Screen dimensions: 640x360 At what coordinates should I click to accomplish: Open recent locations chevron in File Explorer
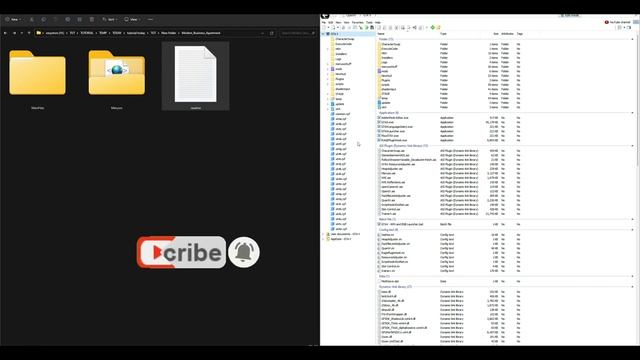(x=22, y=33)
